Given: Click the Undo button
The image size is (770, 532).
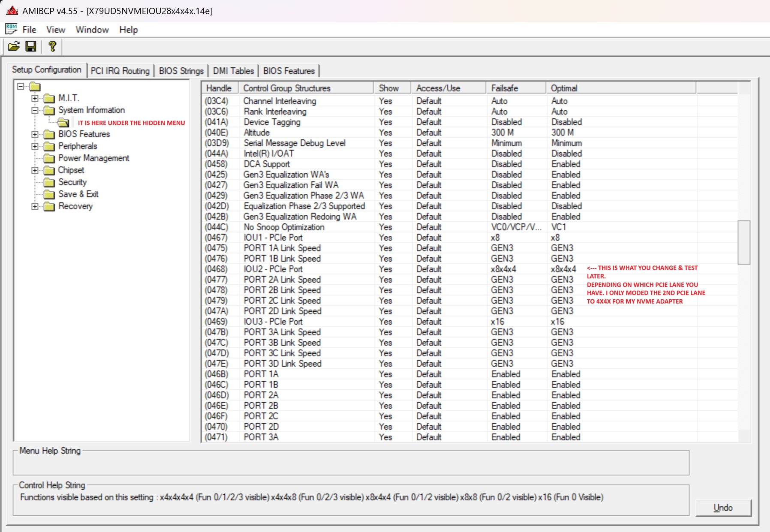Looking at the screenshot, I should (723, 508).
